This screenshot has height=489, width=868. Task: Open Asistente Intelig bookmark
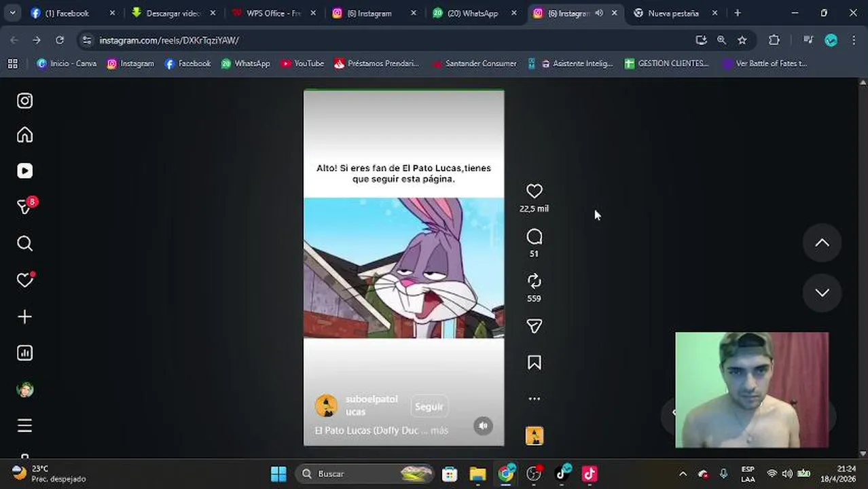[x=577, y=63]
